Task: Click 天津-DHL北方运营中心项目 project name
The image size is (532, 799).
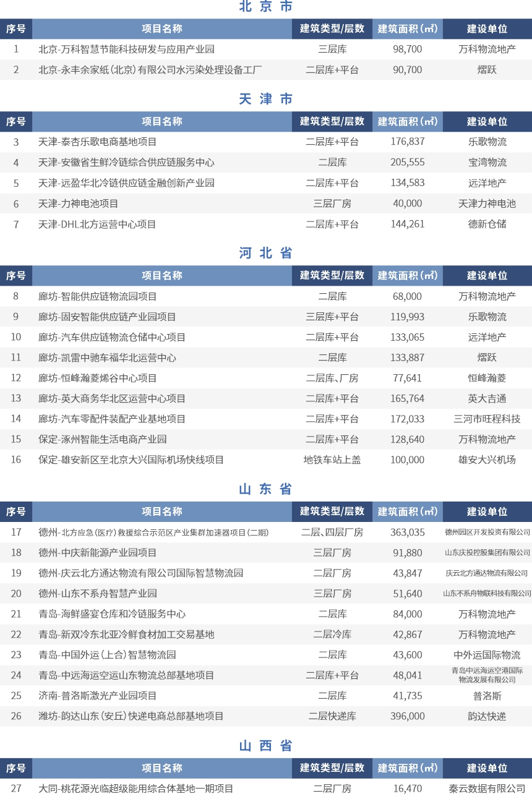Action: pyautogui.click(x=97, y=224)
